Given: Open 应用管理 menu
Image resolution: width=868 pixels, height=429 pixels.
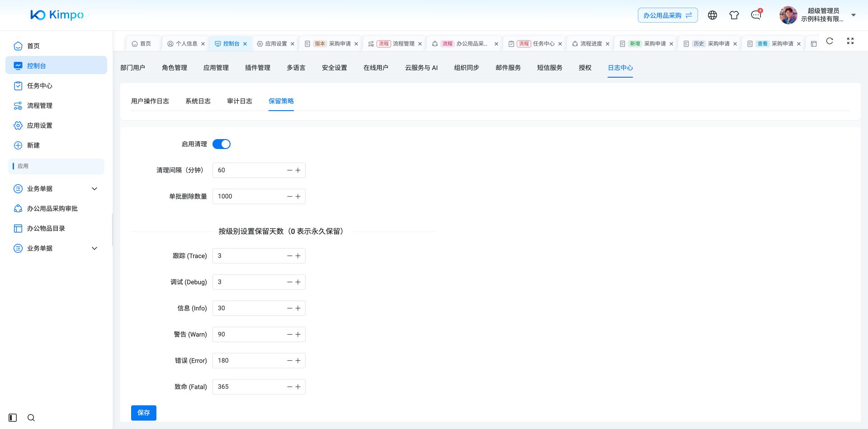Looking at the screenshot, I should point(216,68).
